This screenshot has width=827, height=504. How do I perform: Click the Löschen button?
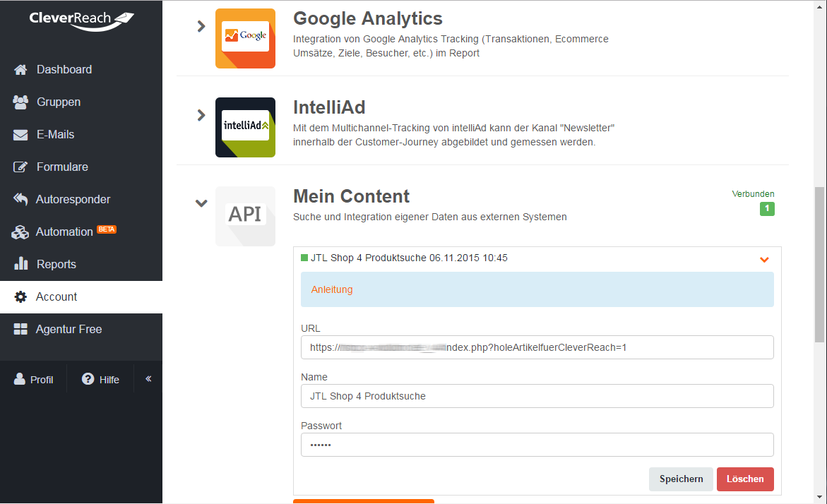point(745,479)
